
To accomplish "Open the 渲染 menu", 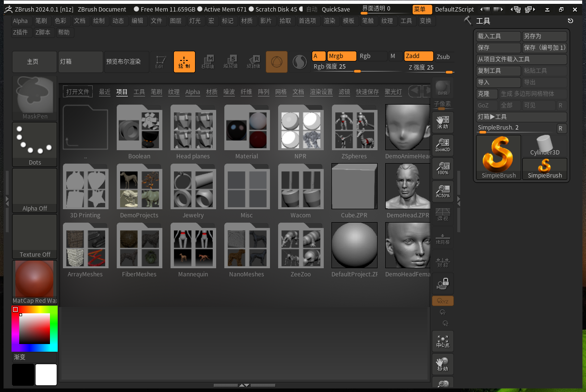I will pyautogui.click(x=330, y=21).
